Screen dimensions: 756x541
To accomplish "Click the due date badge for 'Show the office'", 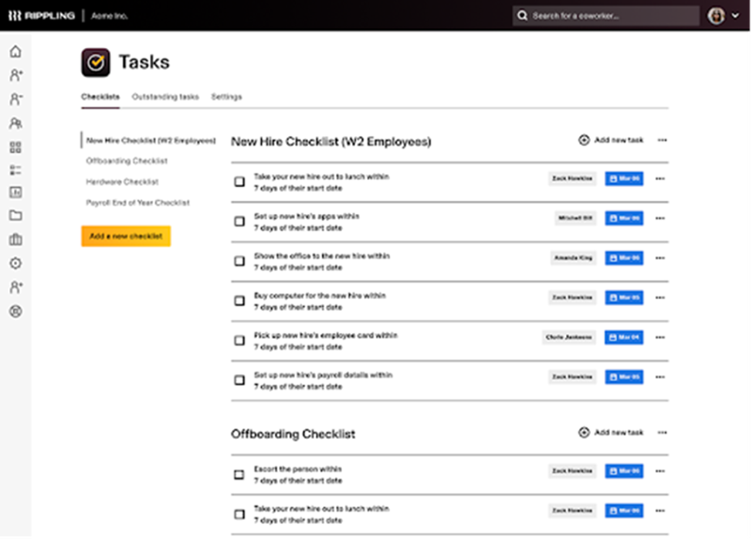I will click(624, 257).
